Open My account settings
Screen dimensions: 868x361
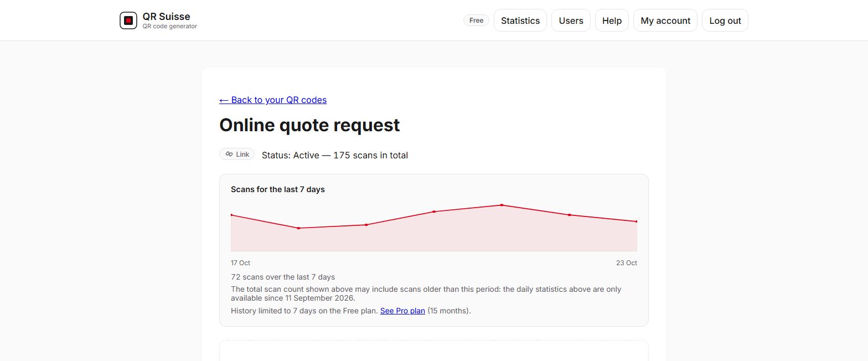[x=665, y=20]
